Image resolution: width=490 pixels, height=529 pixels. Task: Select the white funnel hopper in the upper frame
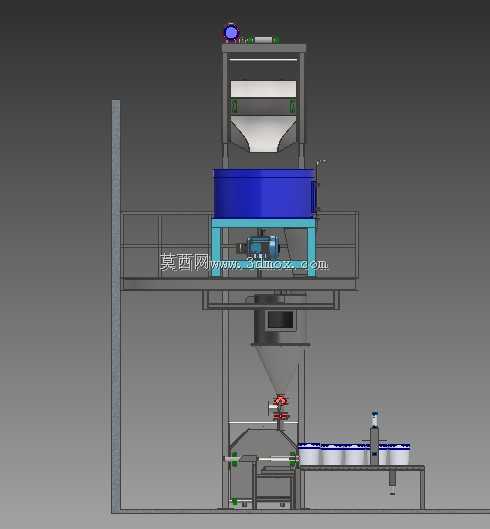(x=263, y=134)
